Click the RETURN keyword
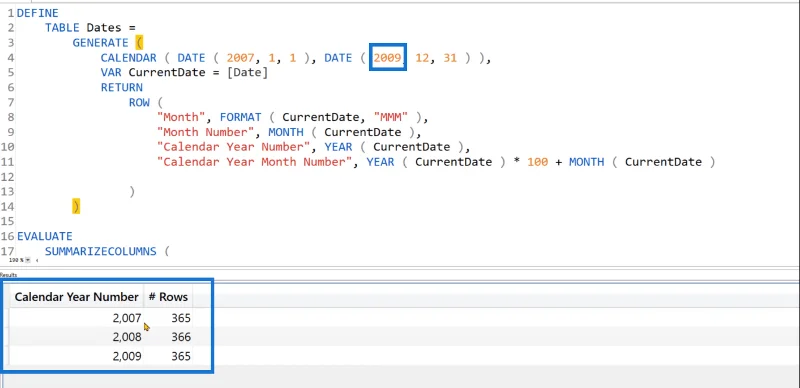 (x=121, y=87)
